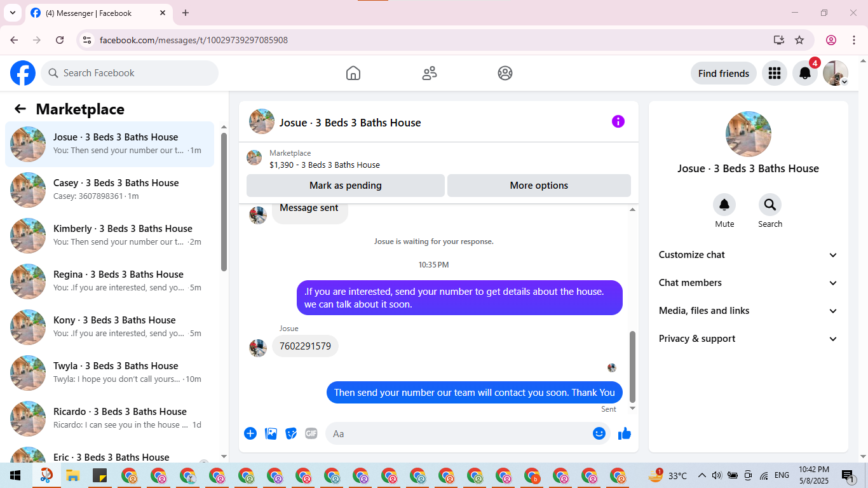Open the weather widget showing 33°C
The width and height of the screenshot is (868, 488).
(x=668, y=475)
